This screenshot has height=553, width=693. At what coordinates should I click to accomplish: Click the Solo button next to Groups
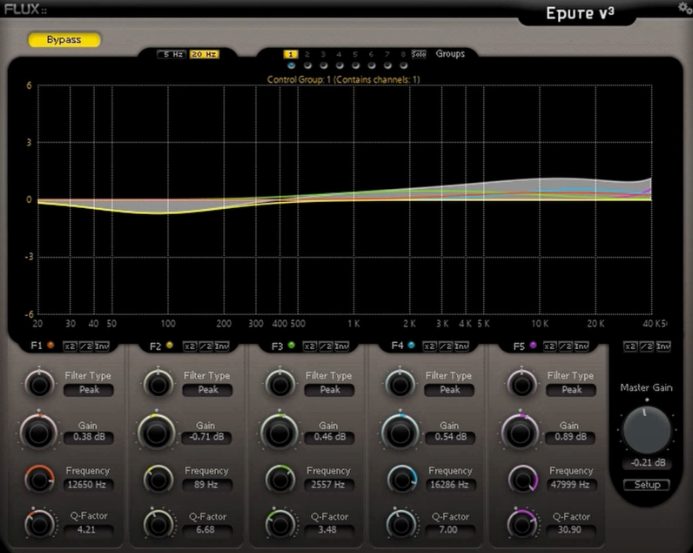[419, 54]
